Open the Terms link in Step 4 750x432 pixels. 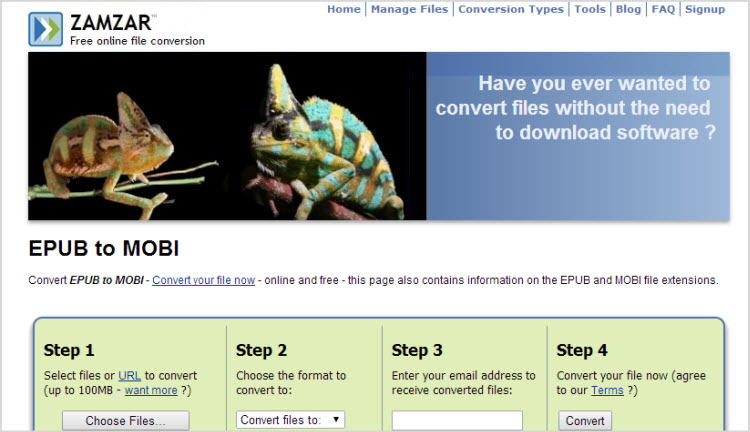pos(607,390)
